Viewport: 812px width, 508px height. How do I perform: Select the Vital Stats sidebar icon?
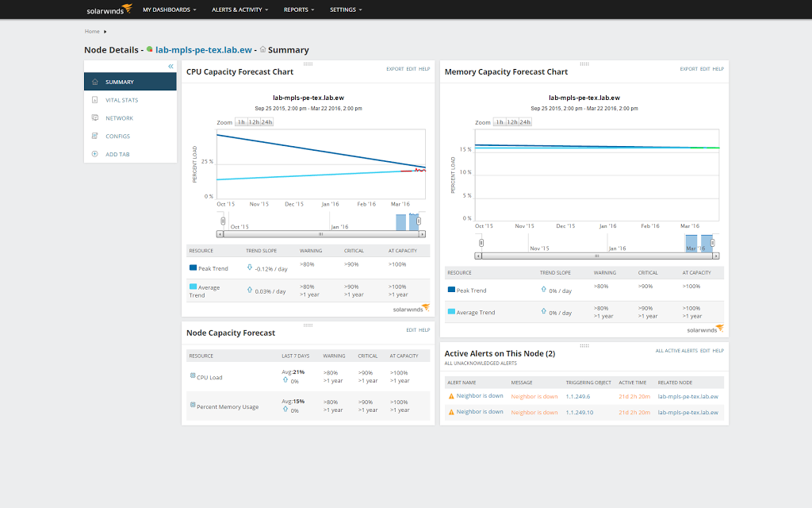coord(94,100)
